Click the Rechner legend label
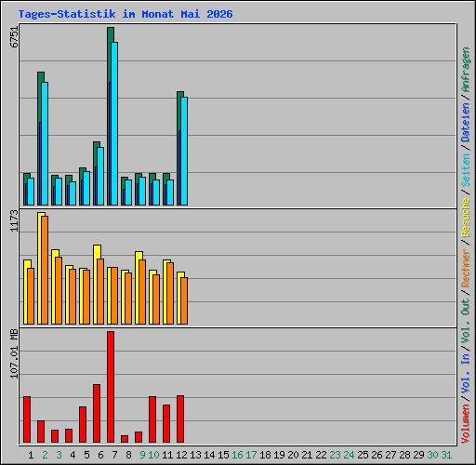Viewport: 476px width, 465px height. coord(465,268)
